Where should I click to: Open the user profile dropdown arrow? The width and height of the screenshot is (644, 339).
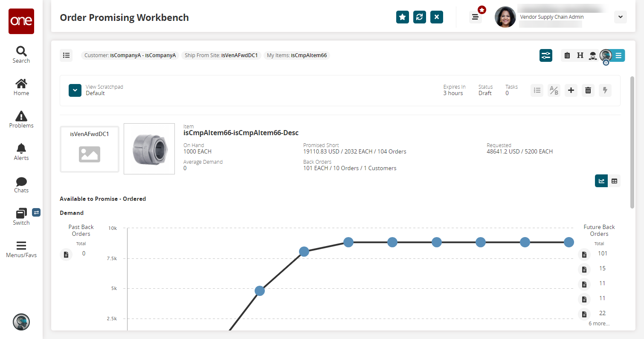621,17
